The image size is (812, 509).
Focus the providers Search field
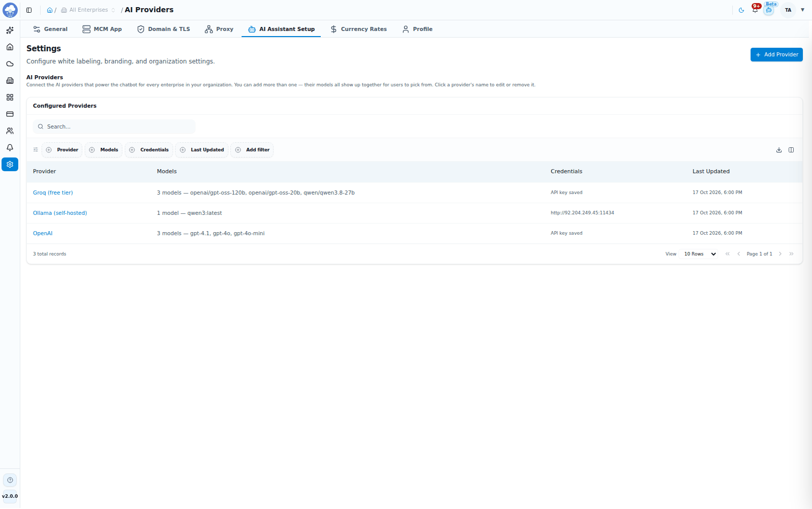point(114,127)
